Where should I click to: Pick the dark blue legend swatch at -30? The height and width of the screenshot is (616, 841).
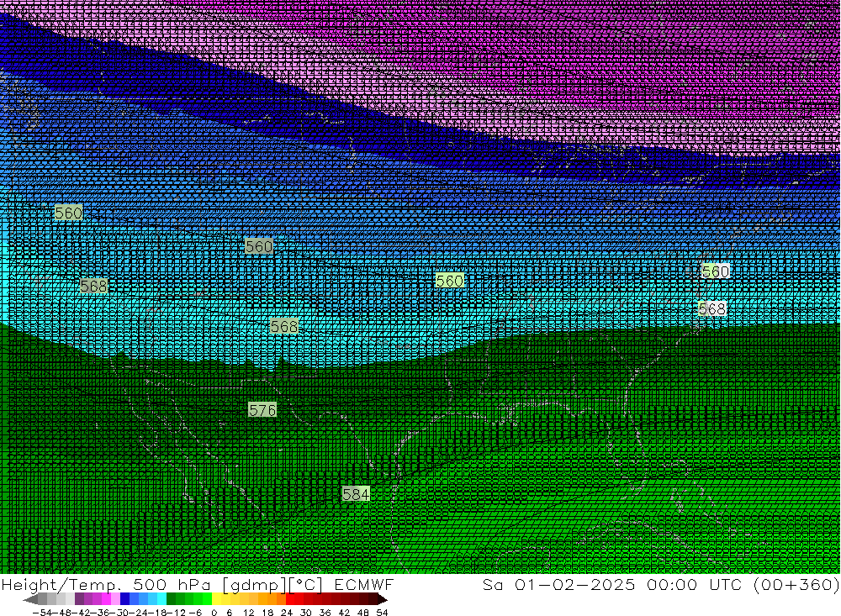coord(124,600)
